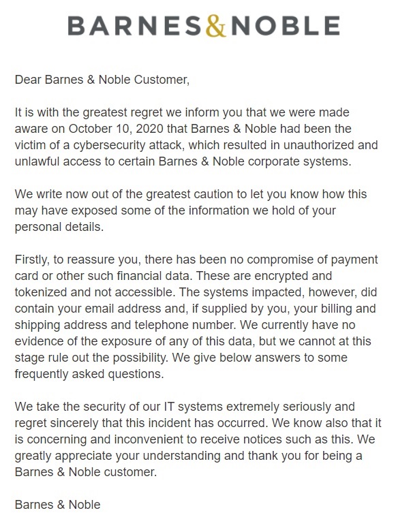Click 'frequently asked questions.' text

89,374
